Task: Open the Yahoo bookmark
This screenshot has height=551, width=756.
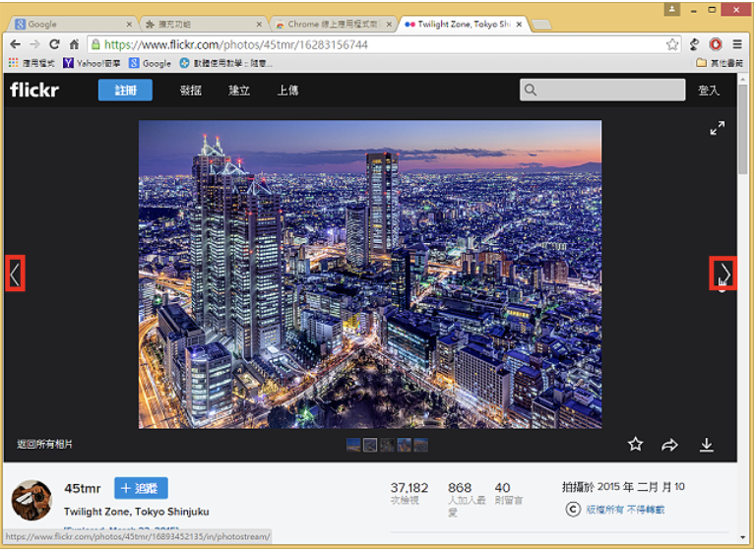Action: pyautogui.click(x=93, y=63)
